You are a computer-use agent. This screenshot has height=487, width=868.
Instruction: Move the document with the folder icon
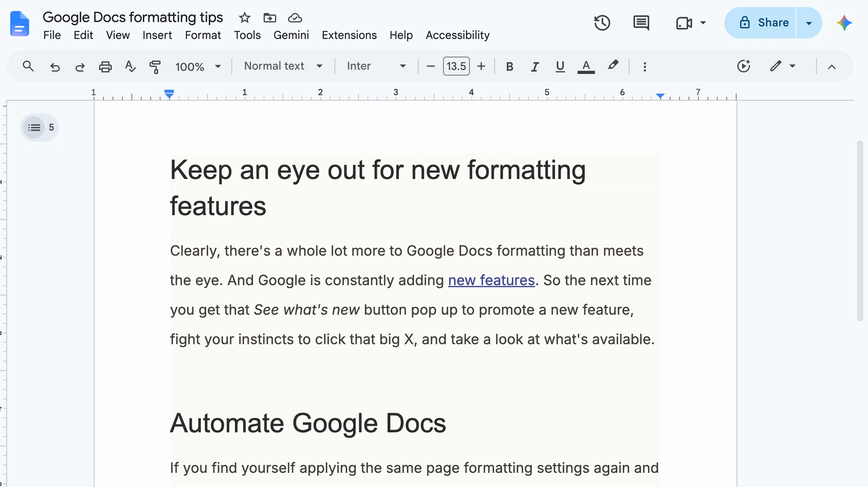point(270,18)
